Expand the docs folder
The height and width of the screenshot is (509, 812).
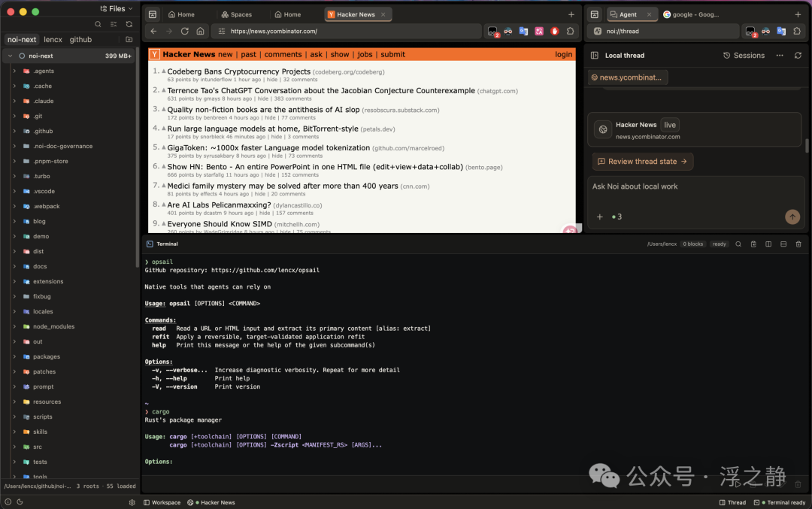coord(14,267)
